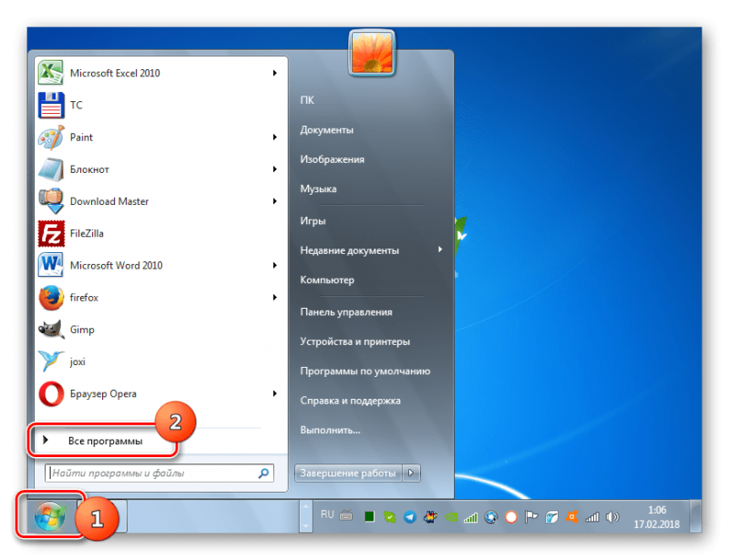This screenshot has width=729, height=560.
Task: Open Программы по умолчанию
Action: click(x=365, y=371)
